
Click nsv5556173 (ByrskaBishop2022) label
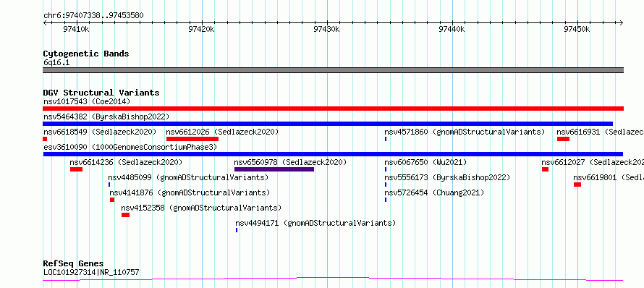point(447,177)
